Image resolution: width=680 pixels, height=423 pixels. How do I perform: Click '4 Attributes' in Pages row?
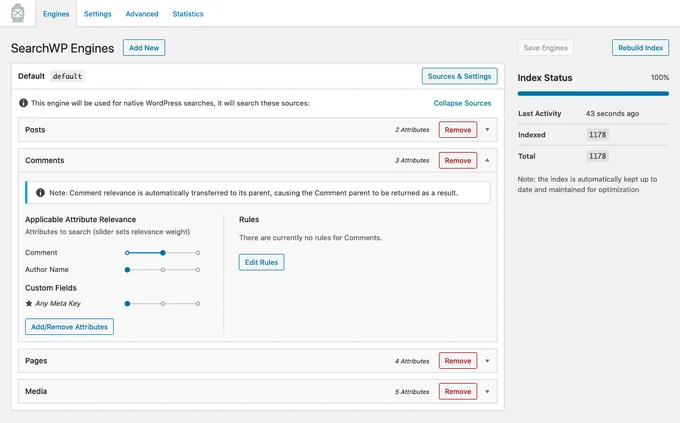tap(412, 361)
